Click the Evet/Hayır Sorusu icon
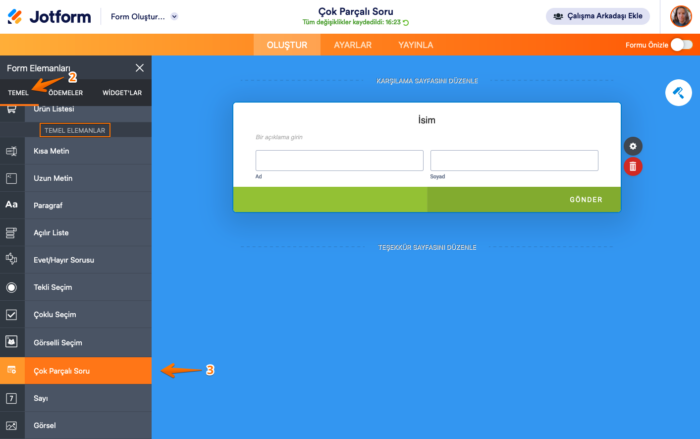This screenshot has width=700, height=439. 12,259
